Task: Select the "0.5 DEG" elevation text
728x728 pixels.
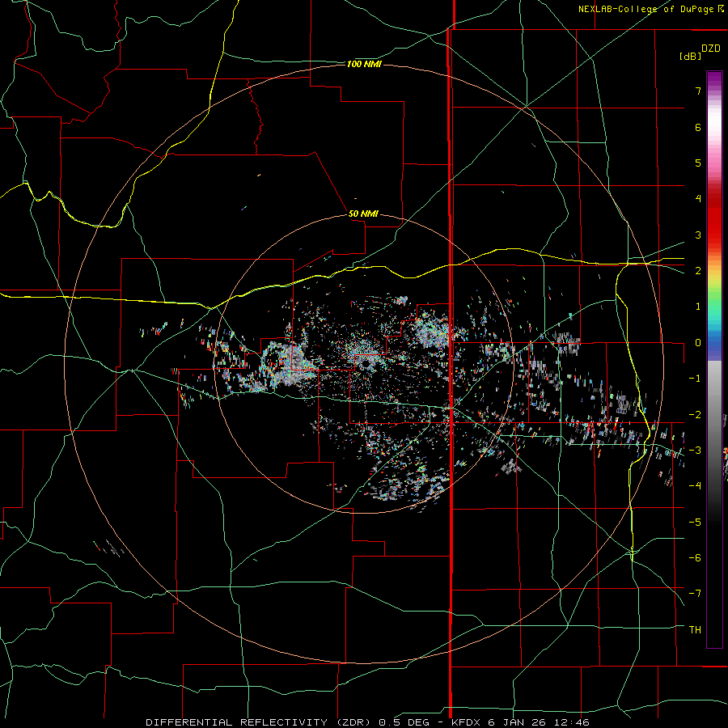Action: tap(405, 722)
